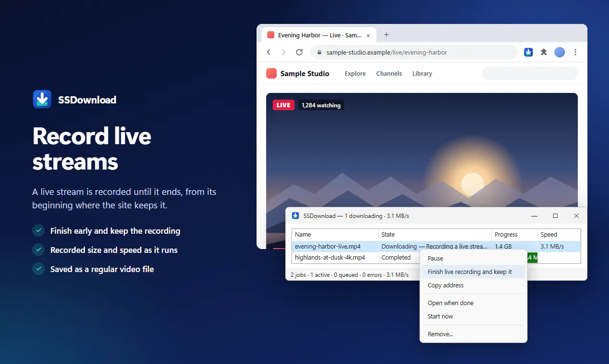Select the evening-harbor-live.mp4 row name
This screenshot has height=364, width=609.
(328, 246)
